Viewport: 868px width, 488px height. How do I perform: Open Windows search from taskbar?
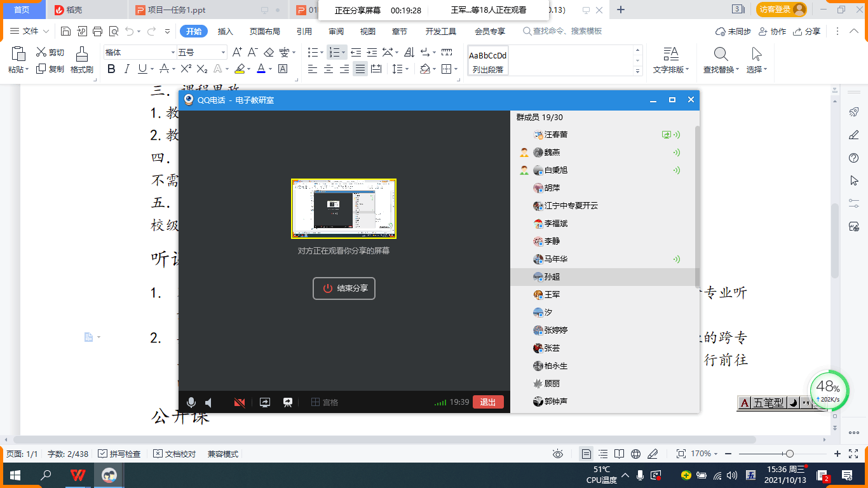tap(46, 475)
